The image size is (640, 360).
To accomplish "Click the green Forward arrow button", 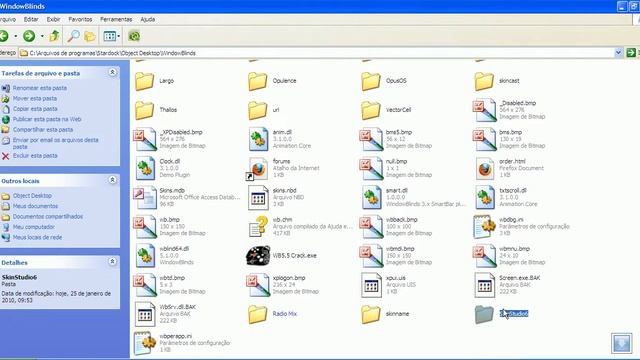I will 29,36.
